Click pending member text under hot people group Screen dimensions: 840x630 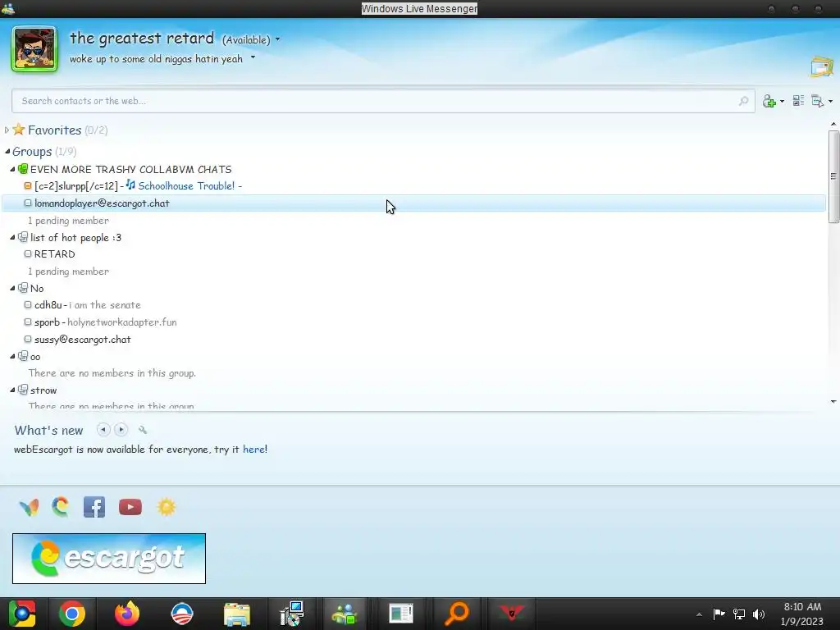[68, 271]
